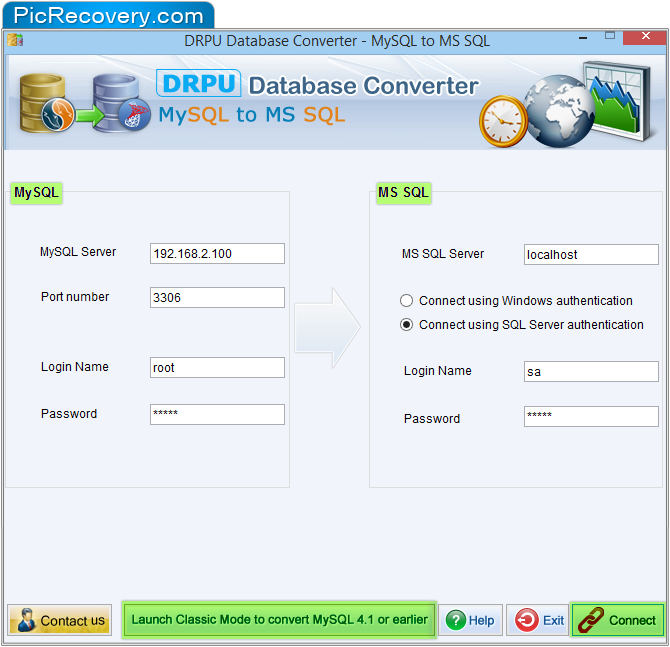This screenshot has width=670, height=647.
Task: Edit the MySQL Server address field
Action: 217,253
